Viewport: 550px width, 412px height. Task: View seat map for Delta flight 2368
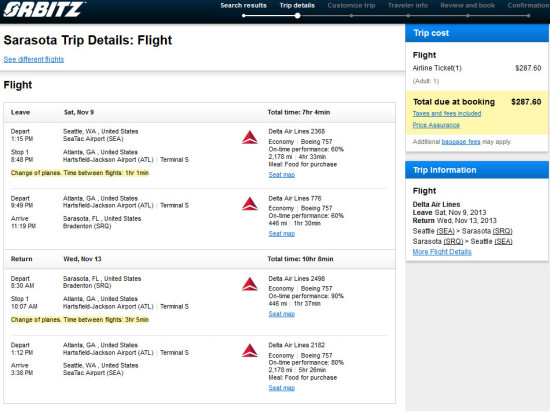[x=282, y=175]
